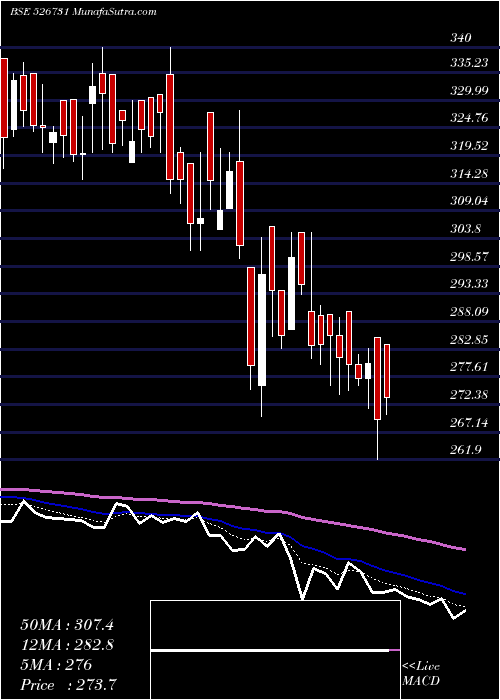Click the white horizontal MACD line in box

[270, 651]
